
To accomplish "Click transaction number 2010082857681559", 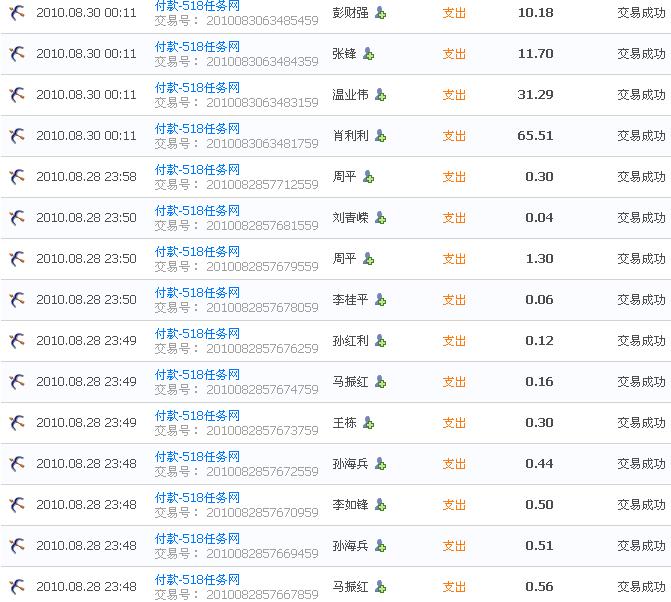I will [x=262, y=226].
